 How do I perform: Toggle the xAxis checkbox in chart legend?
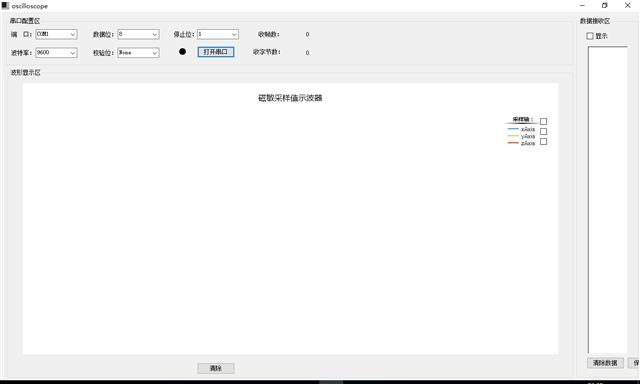[x=543, y=121]
